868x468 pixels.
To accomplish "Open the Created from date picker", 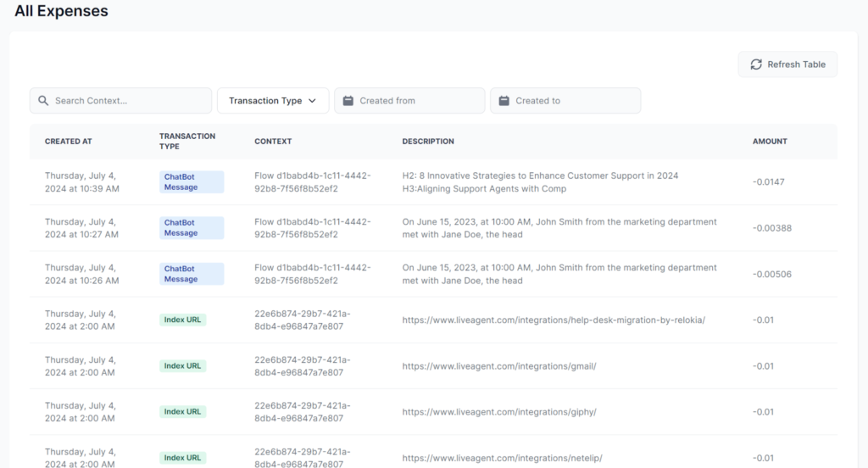I will [x=410, y=101].
